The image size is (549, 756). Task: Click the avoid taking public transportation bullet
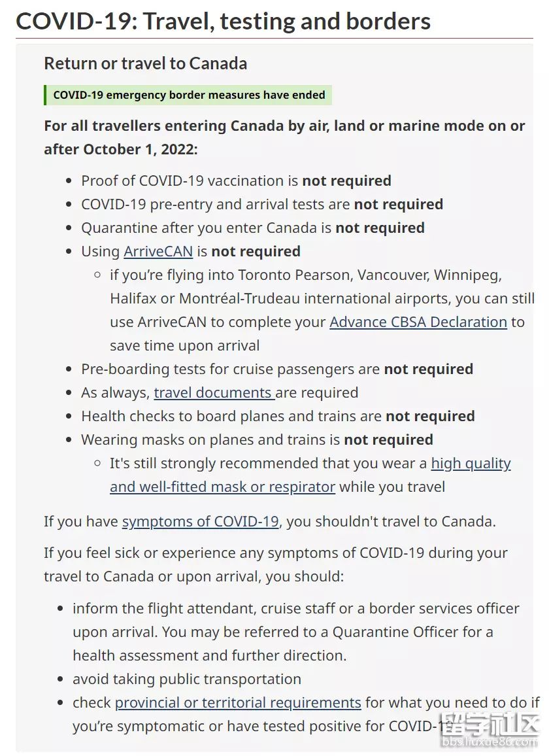[187, 679]
